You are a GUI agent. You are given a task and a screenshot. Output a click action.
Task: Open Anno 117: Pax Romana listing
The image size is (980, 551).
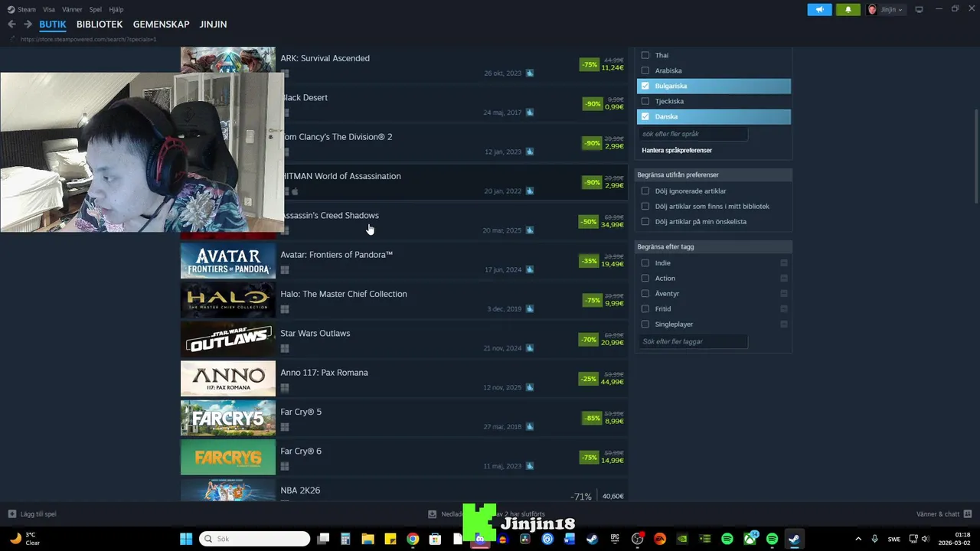click(404, 379)
